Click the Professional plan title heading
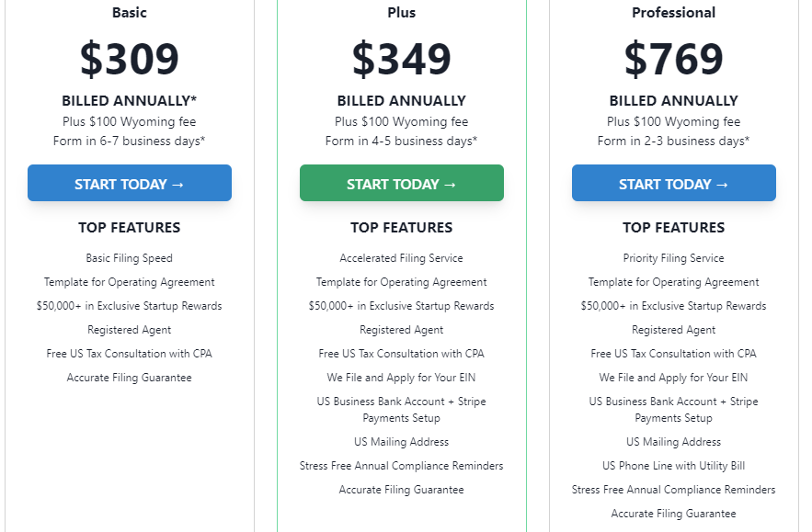This screenshot has width=812, height=532. click(674, 13)
